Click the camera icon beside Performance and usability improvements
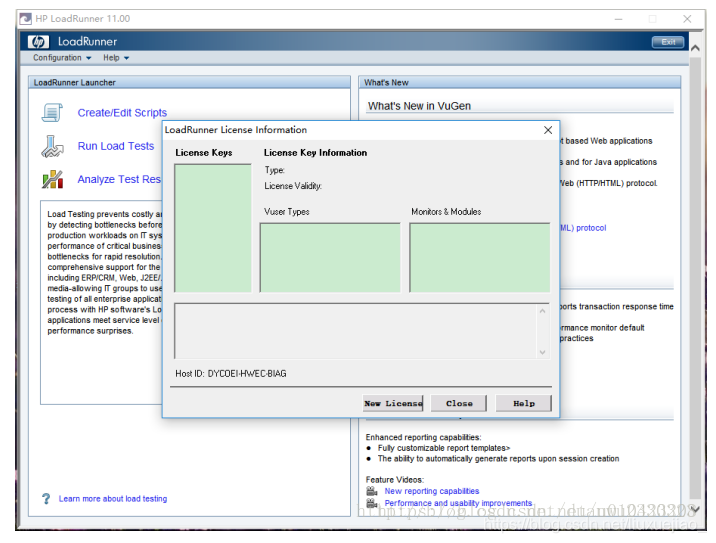This screenshot has width=716, height=543. [372, 503]
